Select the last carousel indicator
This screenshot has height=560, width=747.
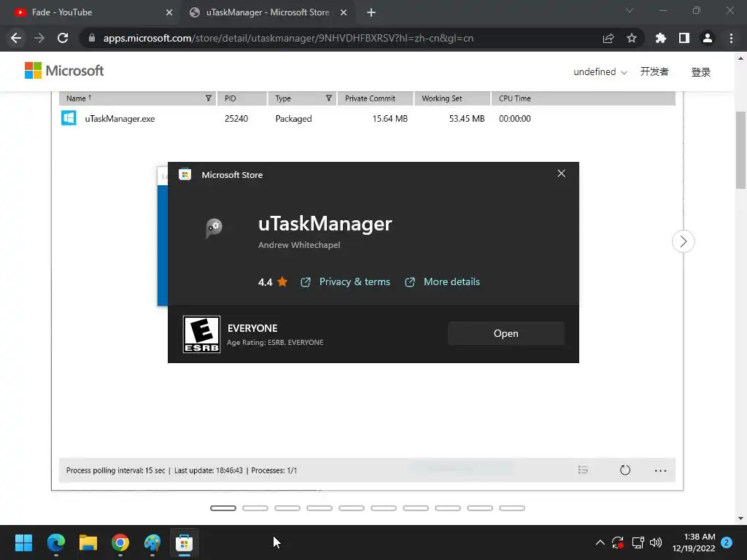[512, 508]
